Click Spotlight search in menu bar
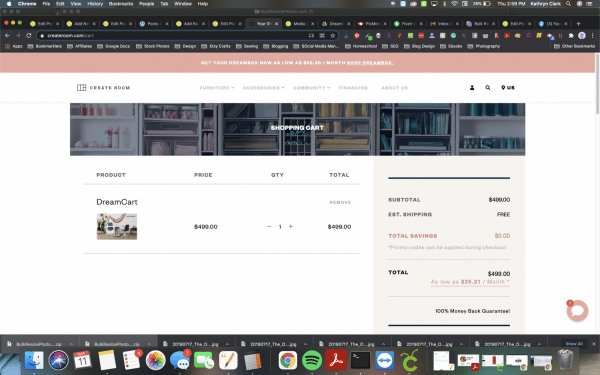 pyautogui.click(x=569, y=4)
